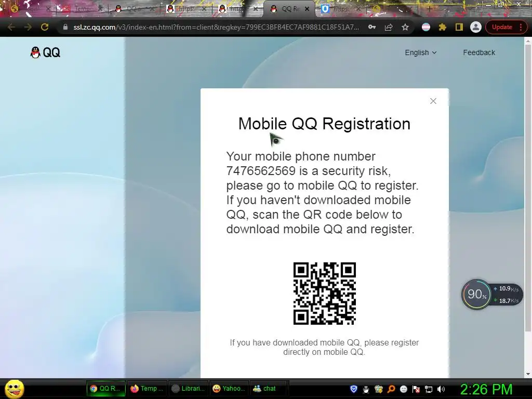Go forward to the next page
Viewport: 532px width, 399px height.
28,27
